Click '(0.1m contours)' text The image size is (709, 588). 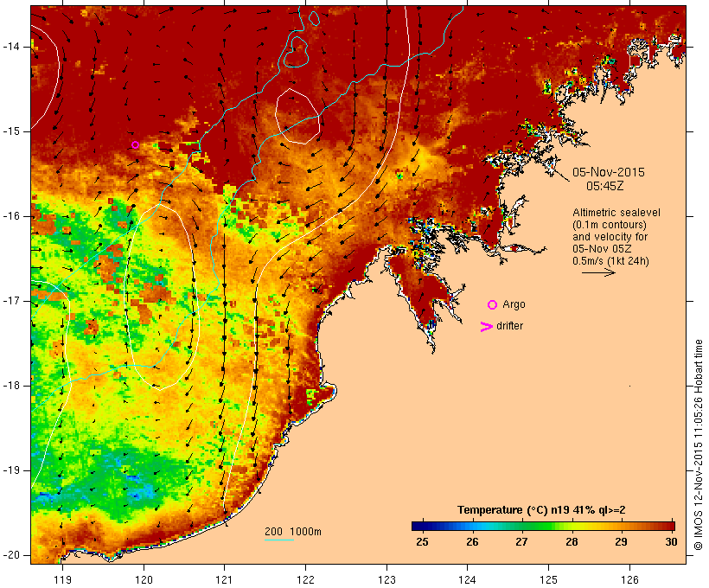(610, 225)
